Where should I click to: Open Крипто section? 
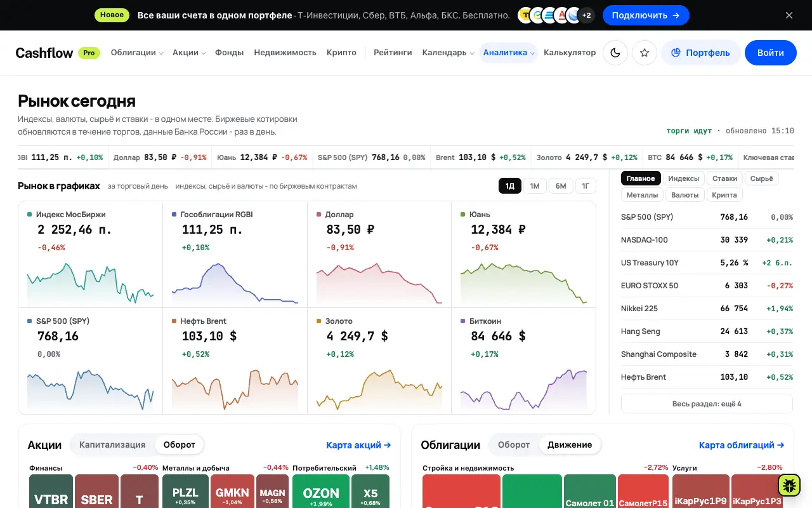341,53
